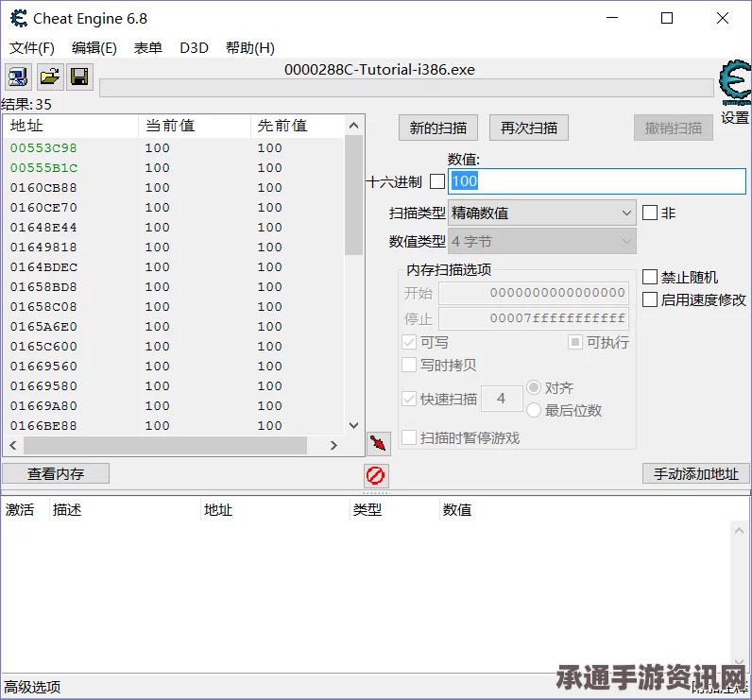Open the 数值类型 value type dropdown
Image resolution: width=752 pixels, height=700 pixels.
coord(542,241)
